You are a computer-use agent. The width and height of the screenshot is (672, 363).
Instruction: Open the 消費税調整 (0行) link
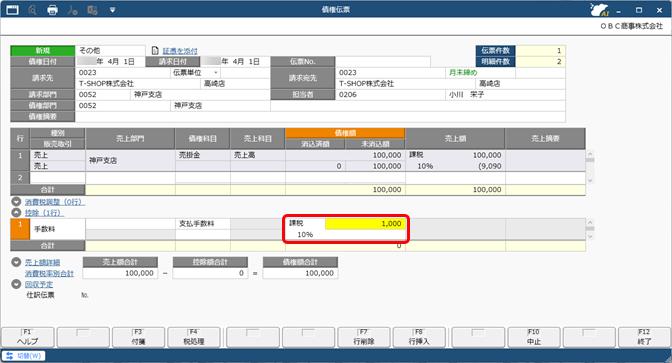(55, 202)
